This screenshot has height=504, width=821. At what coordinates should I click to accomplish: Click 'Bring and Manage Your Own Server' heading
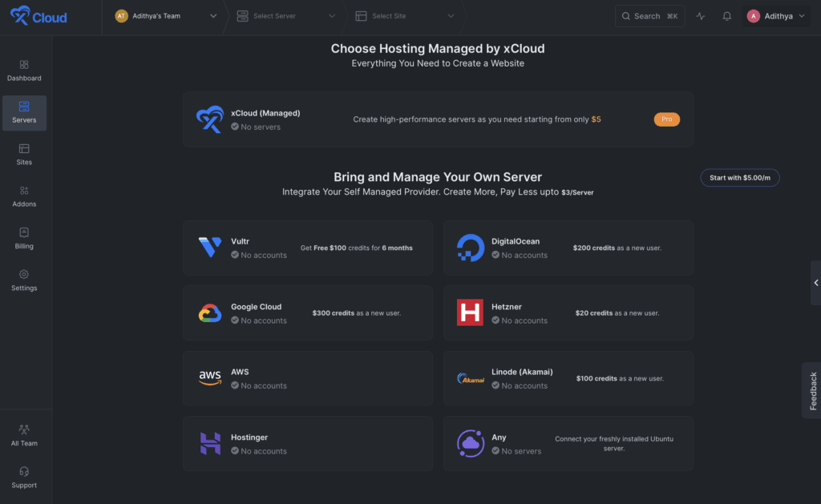click(438, 177)
